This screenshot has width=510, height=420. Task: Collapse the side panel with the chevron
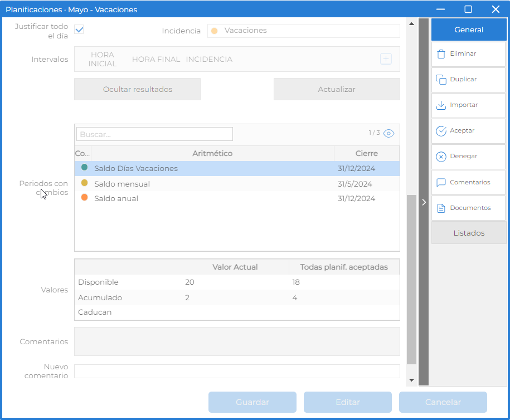(424, 202)
